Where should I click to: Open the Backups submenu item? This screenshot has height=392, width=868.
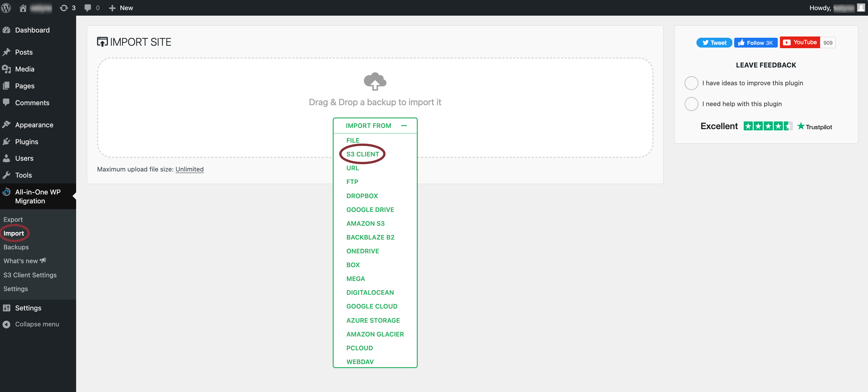coord(16,247)
